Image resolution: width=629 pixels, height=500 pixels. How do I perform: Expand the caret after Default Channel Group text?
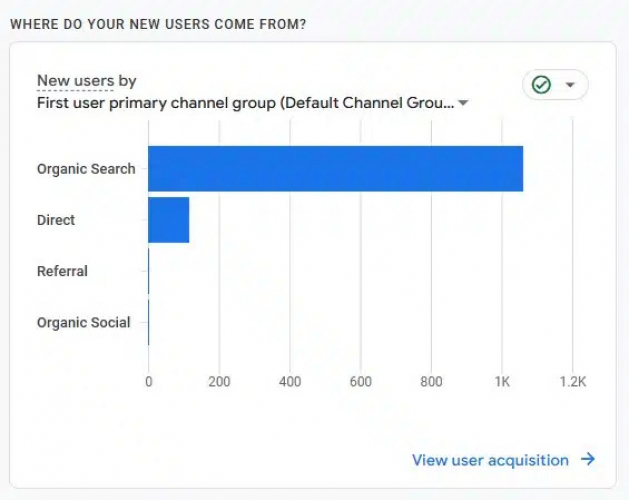463,103
